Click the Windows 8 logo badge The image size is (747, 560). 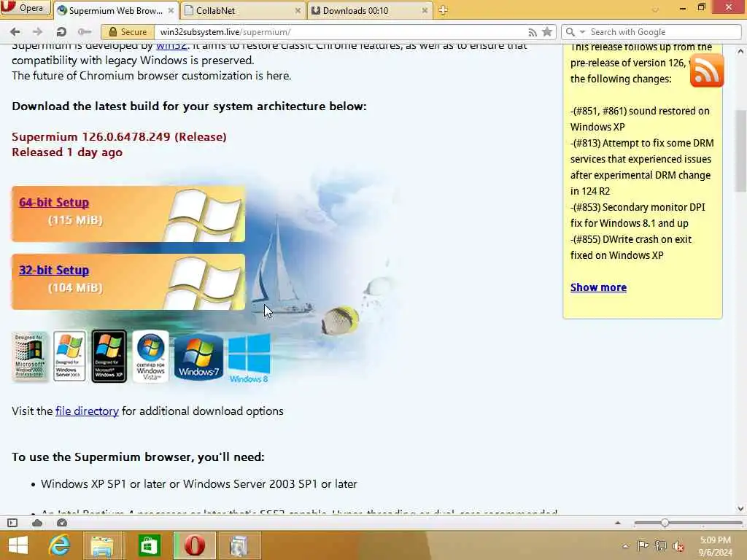(249, 358)
